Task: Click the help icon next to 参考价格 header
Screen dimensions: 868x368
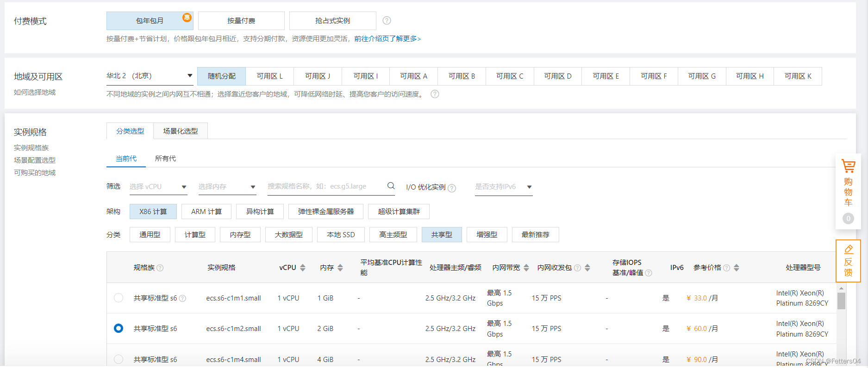Action: coord(726,268)
